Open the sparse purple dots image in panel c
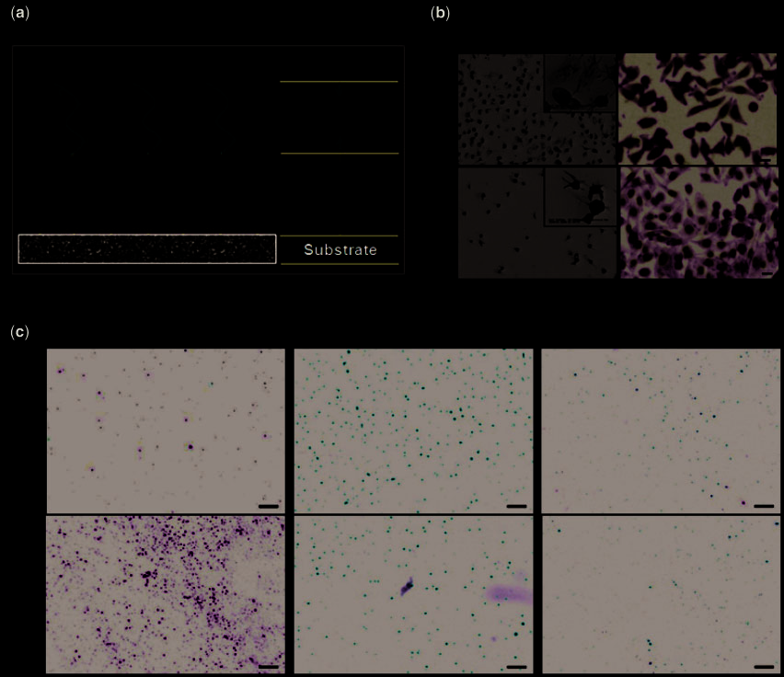This screenshot has height=677, width=784. coord(166,430)
